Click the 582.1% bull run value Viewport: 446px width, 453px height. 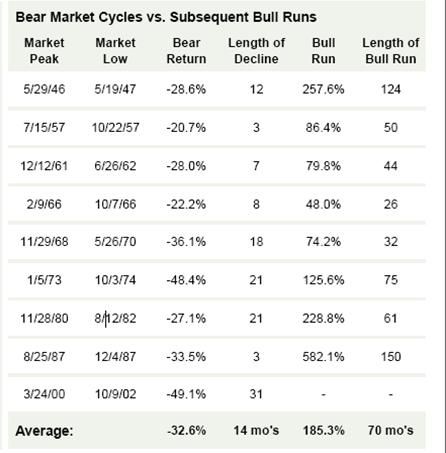pyautogui.click(x=323, y=357)
